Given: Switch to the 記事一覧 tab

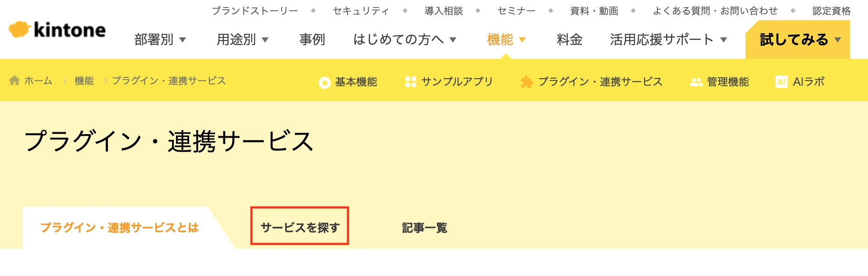Looking at the screenshot, I should pyautogui.click(x=424, y=228).
